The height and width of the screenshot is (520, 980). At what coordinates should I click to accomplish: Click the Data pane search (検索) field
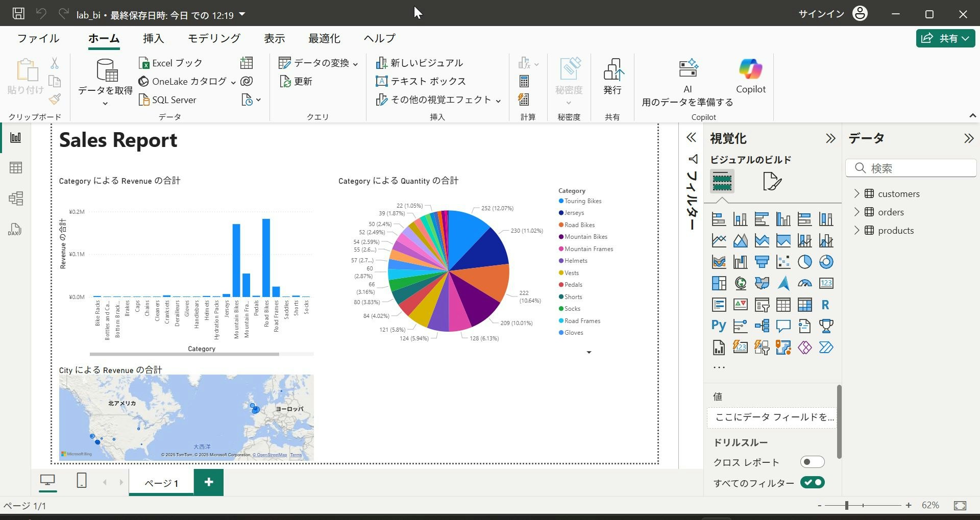(911, 168)
